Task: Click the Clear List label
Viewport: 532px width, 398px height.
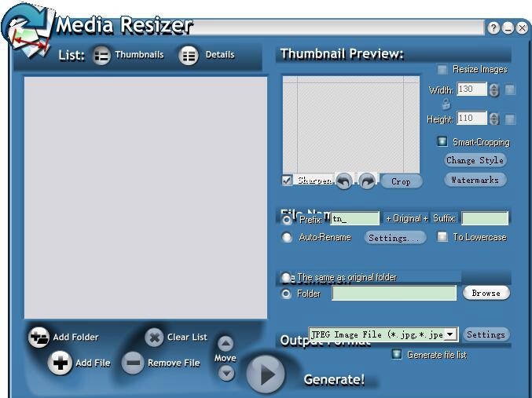Action: [187, 338]
